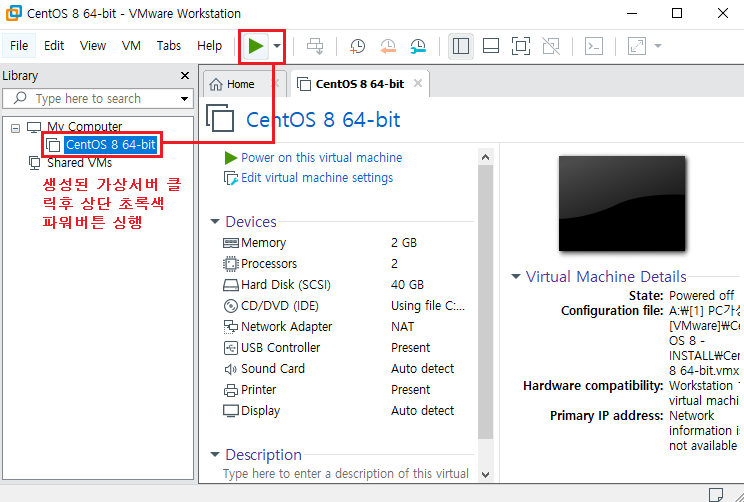
Task: Click the Unity mode toolbar icon
Action: [x=551, y=46]
